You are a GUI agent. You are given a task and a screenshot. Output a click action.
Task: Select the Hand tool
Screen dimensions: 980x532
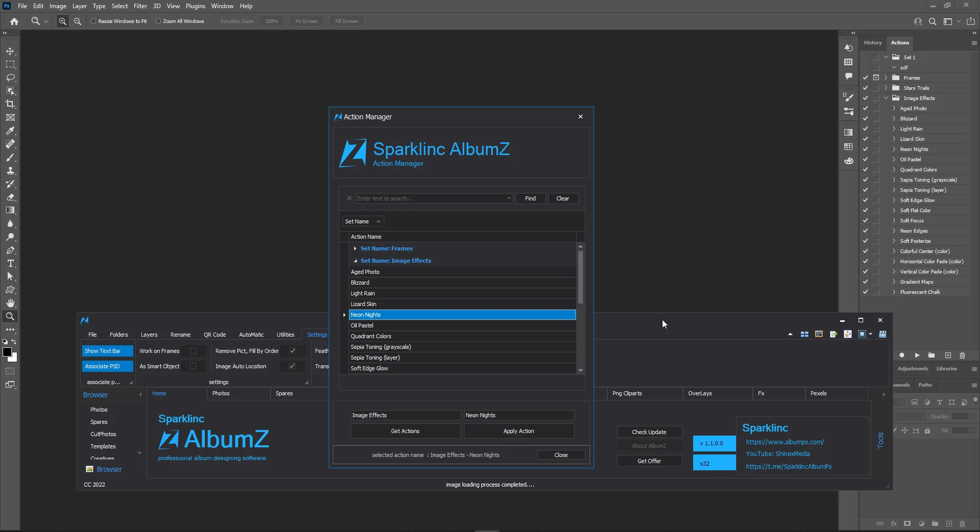pos(10,303)
